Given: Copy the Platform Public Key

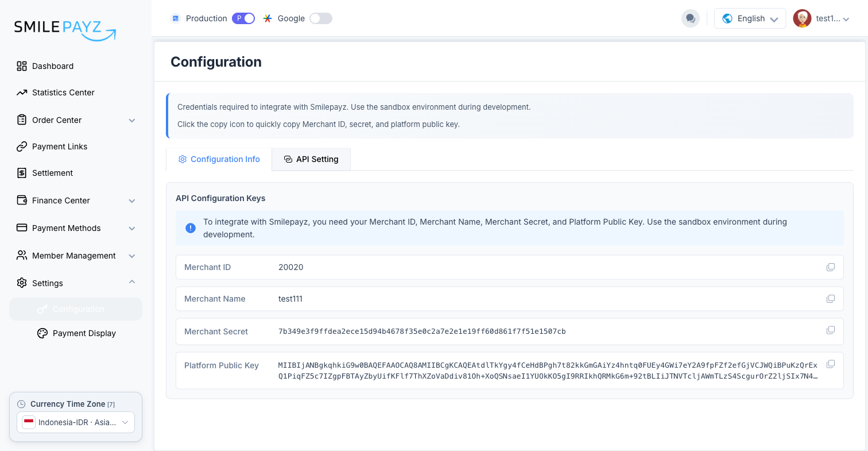Looking at the screenshot, I should [831, 364].
